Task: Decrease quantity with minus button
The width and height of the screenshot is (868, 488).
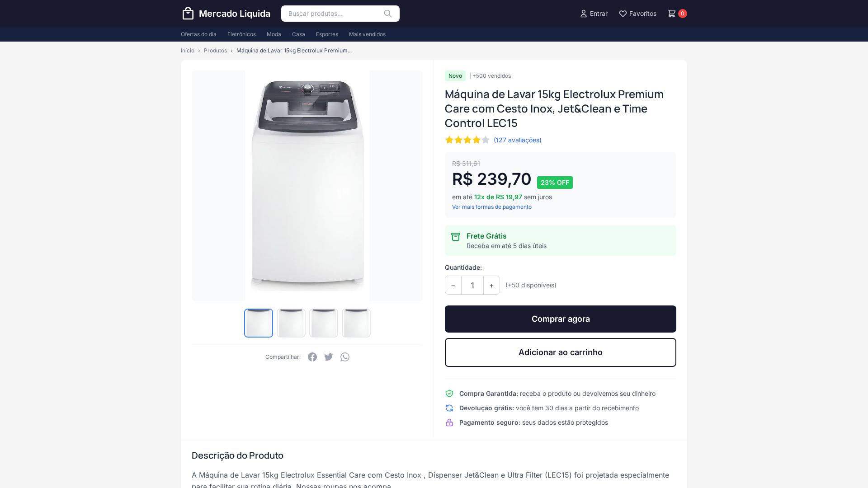Action: (453, 285)
